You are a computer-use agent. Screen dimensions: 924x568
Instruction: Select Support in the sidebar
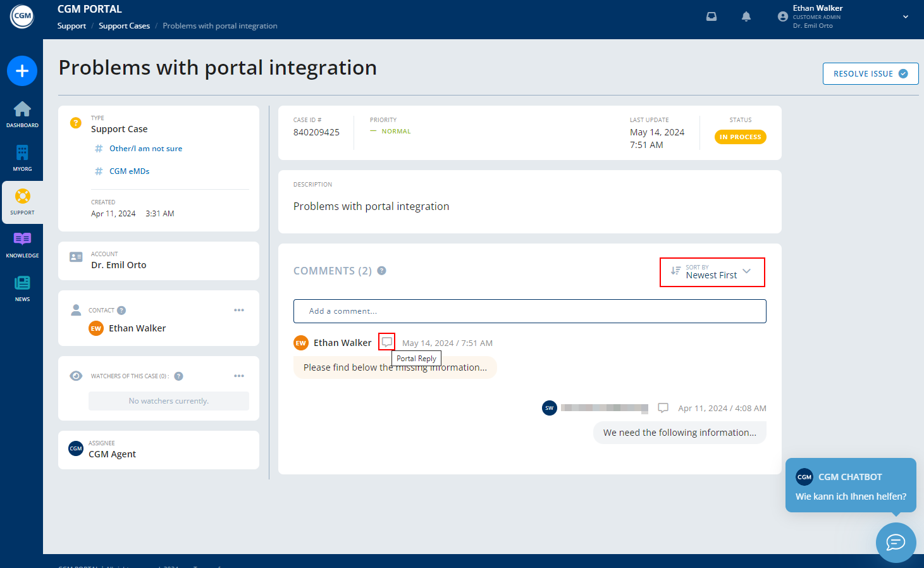click(22, 202)
